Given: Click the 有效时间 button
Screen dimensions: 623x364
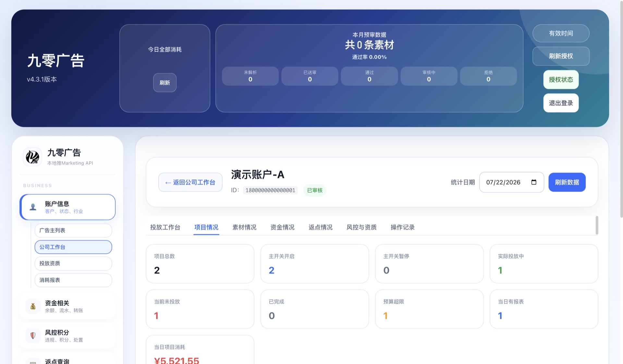Looking at the screenshot, I should click(561, 33).
